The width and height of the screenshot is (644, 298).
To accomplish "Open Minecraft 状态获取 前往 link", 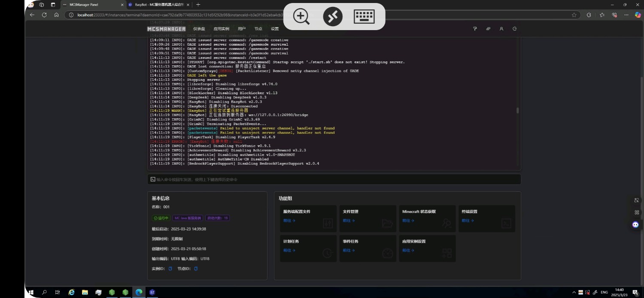I will click(408, 221).
